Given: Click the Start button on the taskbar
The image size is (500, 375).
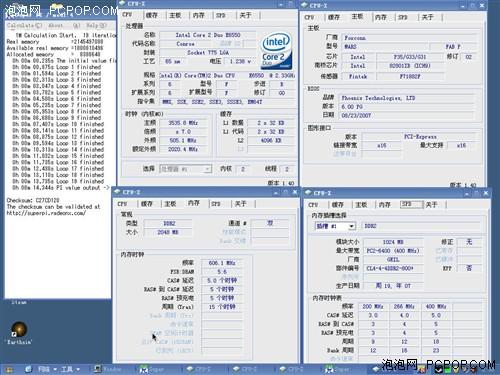Looking at the screenshot, I should [8, 370].
